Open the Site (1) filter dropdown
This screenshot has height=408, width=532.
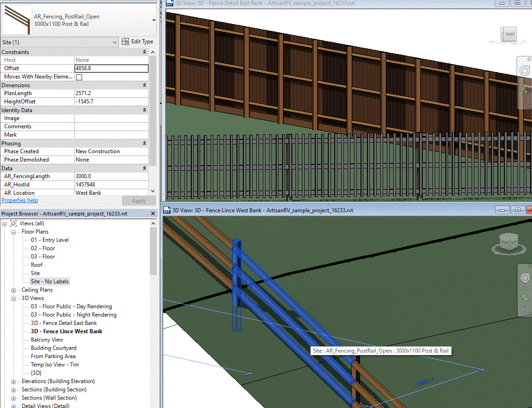coord(115,42)
